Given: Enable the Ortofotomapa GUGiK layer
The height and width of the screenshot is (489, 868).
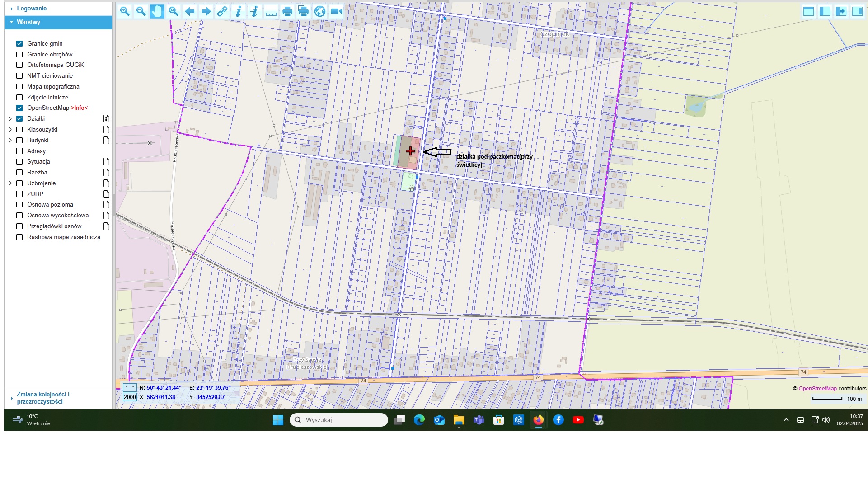Looking at the screenshot, I should [x=19, y=65].
